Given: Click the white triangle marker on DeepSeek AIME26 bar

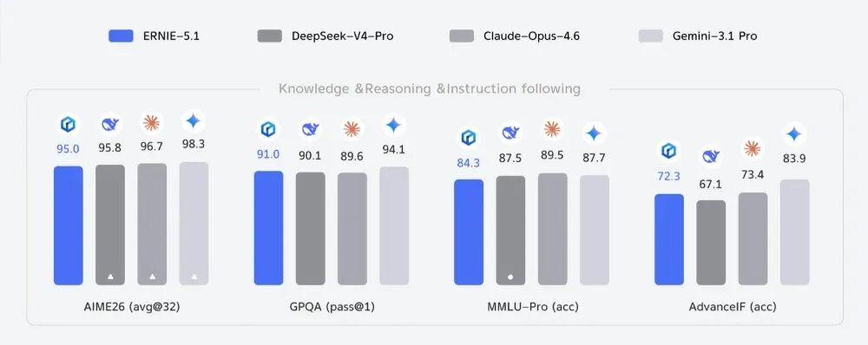Looking at the screenshot, I should [110, 276].
